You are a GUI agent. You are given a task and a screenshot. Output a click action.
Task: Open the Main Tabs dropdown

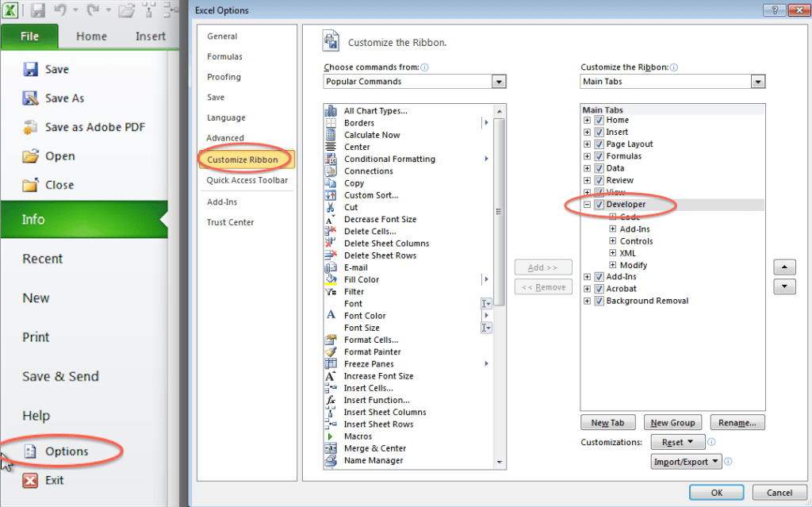[x=758, y=81]
